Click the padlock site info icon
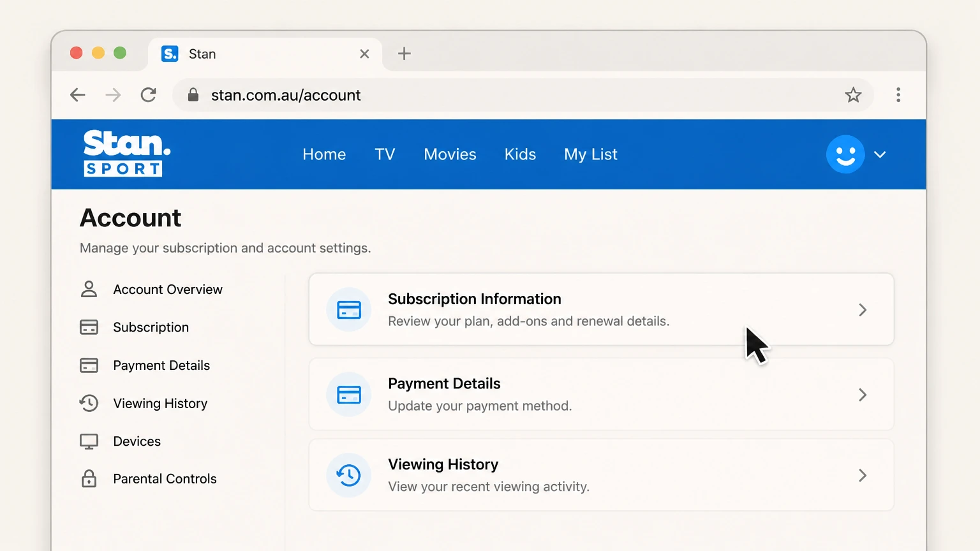Viewport: 980px width, 551px height. tap(193, 95)
